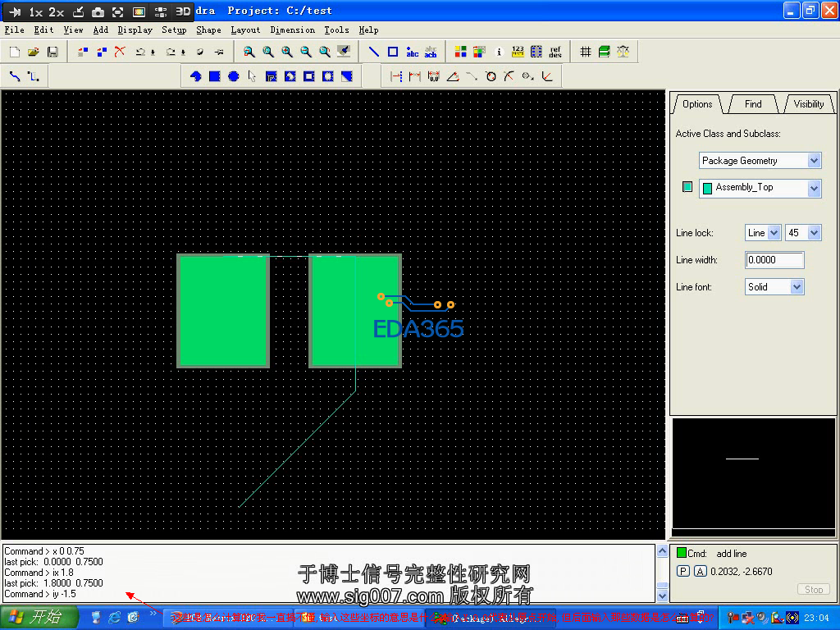Open the Line lock 45 angle dropdown
The image size is (840, 630).
(x=815, y=232)
